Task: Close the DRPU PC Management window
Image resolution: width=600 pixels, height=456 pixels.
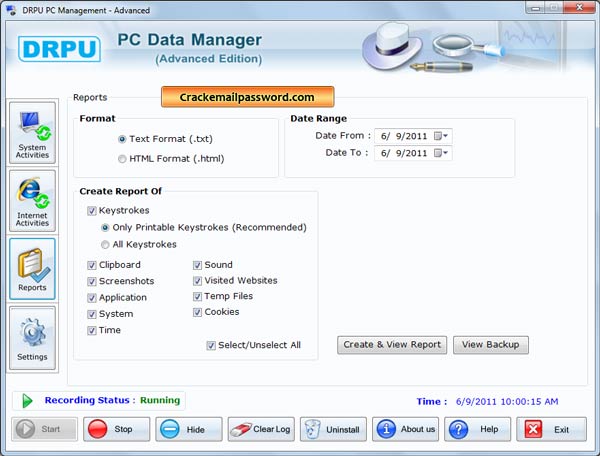Action: 579,7
